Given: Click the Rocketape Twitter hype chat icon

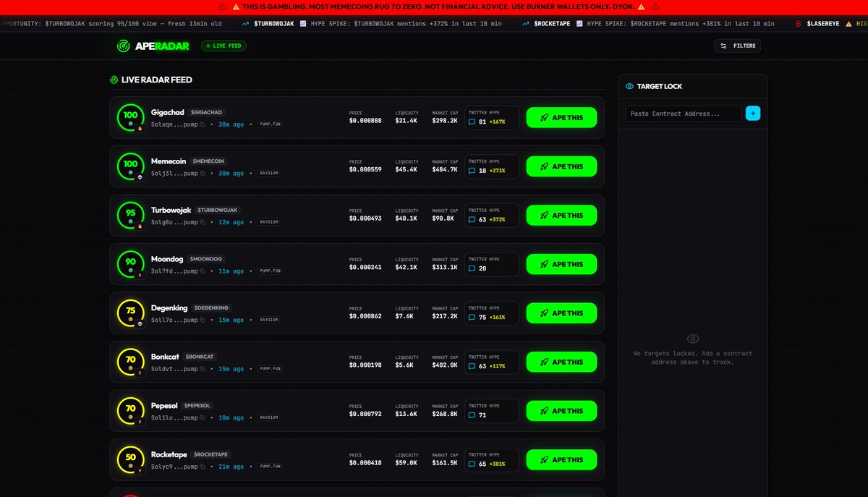Looking at the screenshot, I should coord(472,464).
